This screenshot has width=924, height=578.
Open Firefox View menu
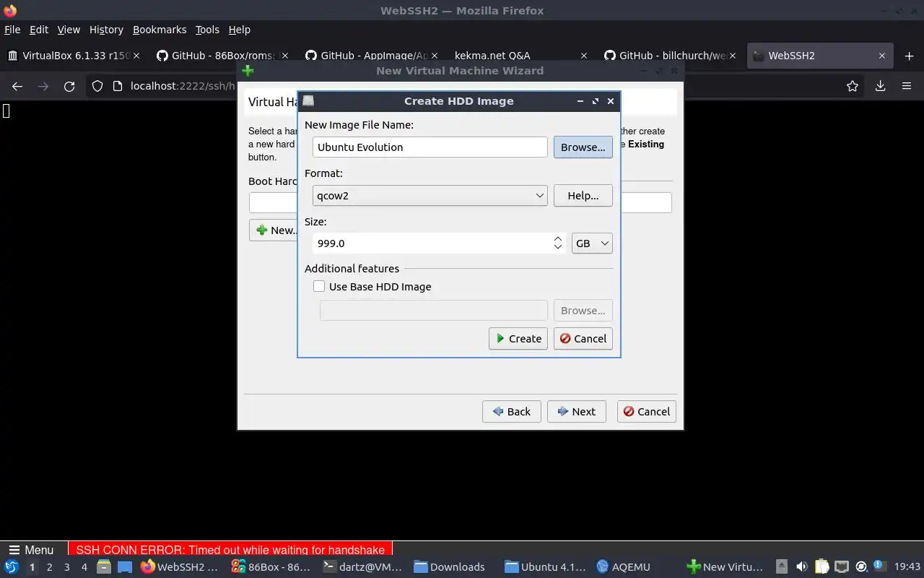click(69, 30)
